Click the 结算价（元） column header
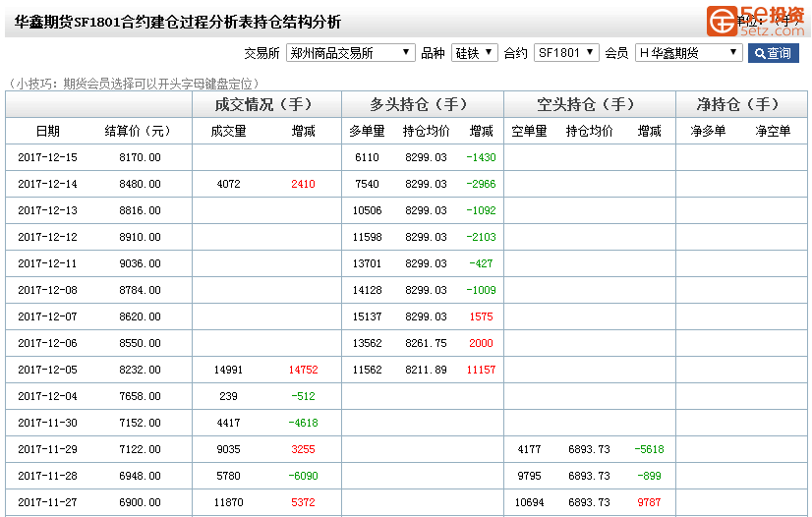Viewport: 812px width, 517px height. pos(140,131)
